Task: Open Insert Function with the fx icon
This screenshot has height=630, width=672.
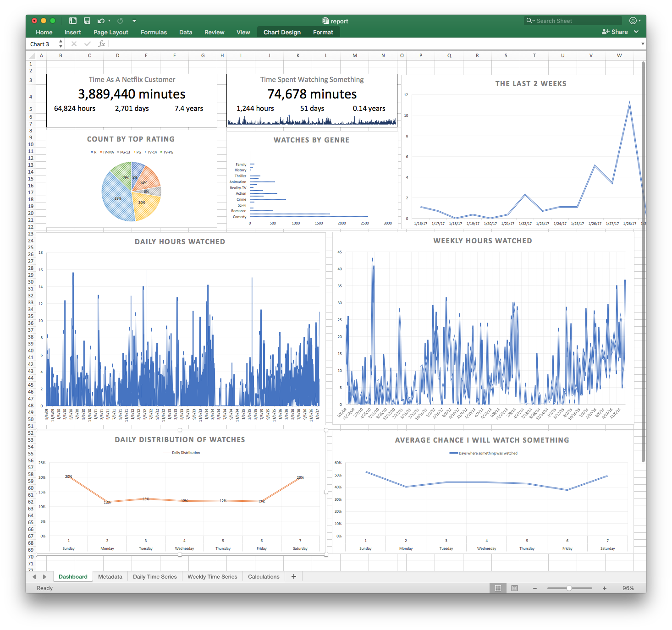Action: 102,44
